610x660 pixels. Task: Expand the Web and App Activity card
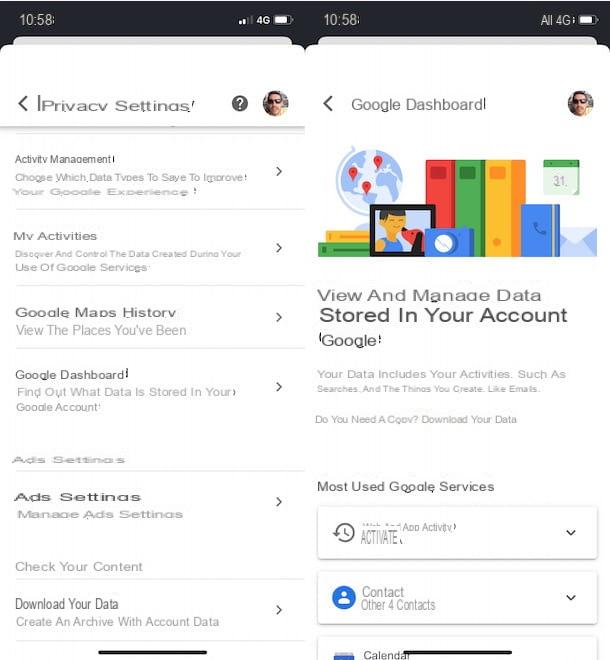[x=571, y=532]
